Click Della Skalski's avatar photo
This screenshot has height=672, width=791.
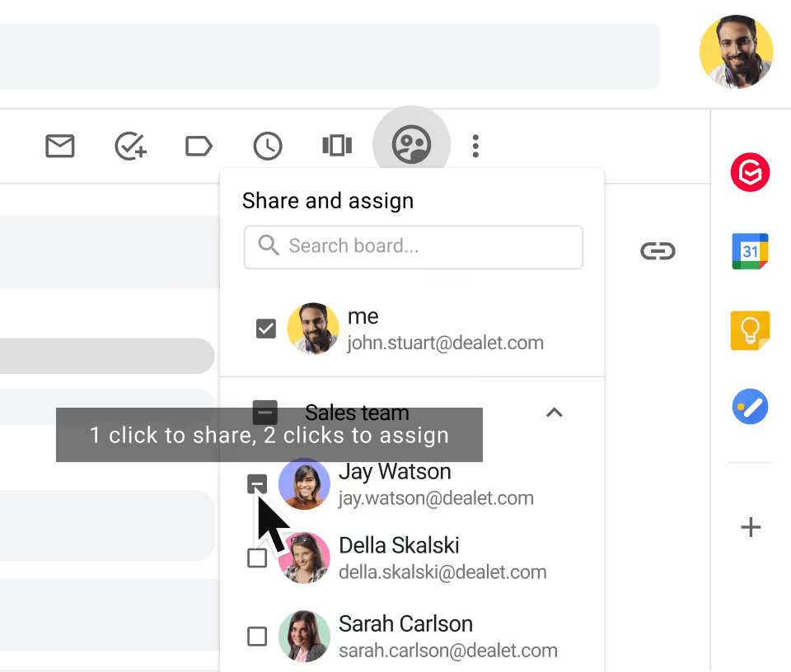(304, 558)
